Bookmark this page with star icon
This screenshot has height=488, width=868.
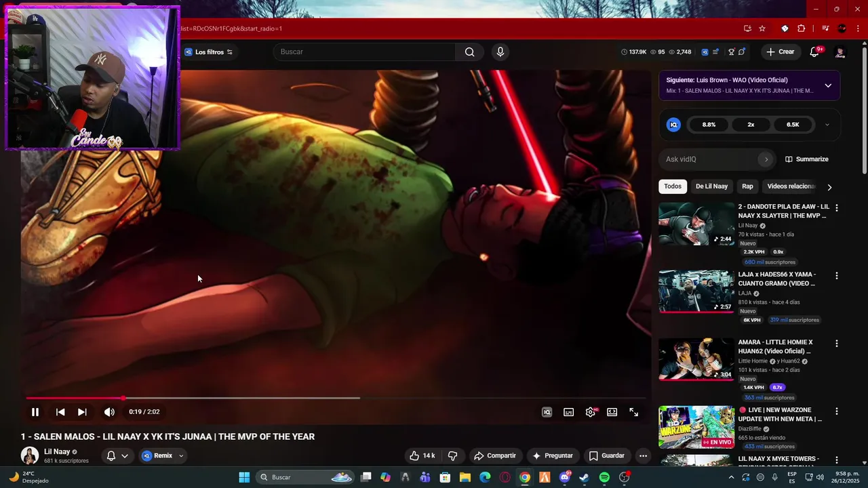coord(762,28)
